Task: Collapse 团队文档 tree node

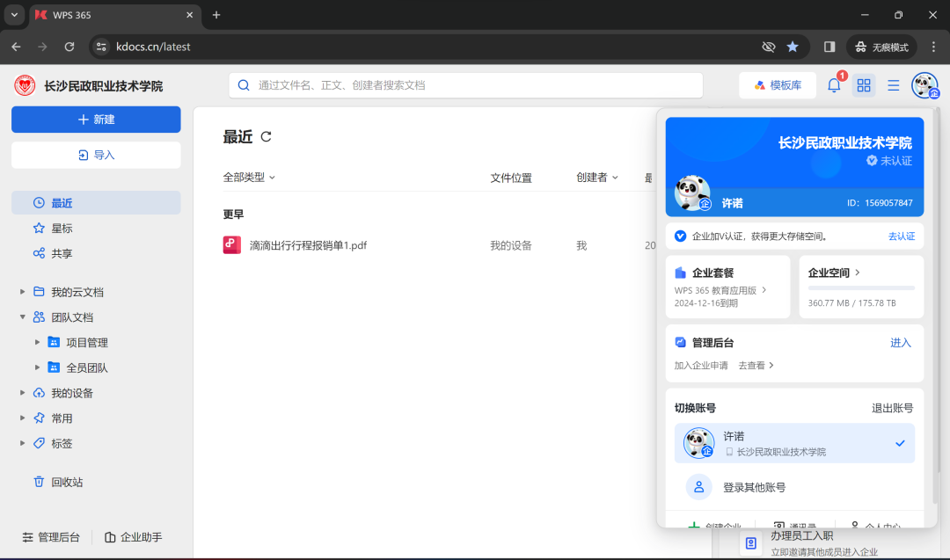Action: 22,317
